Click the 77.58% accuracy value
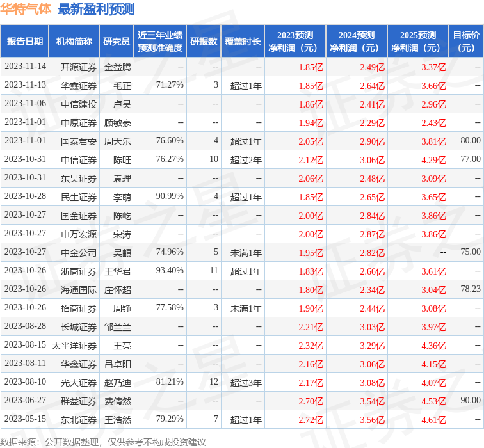 [170, 307]
